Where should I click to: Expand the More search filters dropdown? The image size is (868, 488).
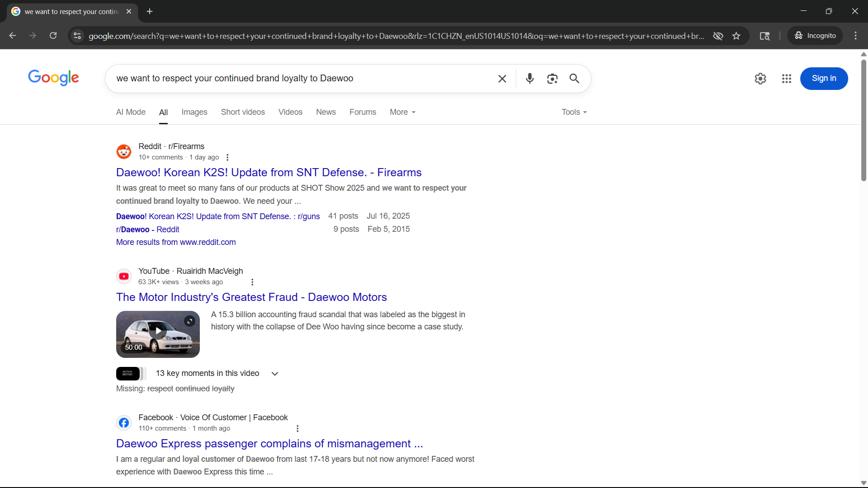(402, 112)
